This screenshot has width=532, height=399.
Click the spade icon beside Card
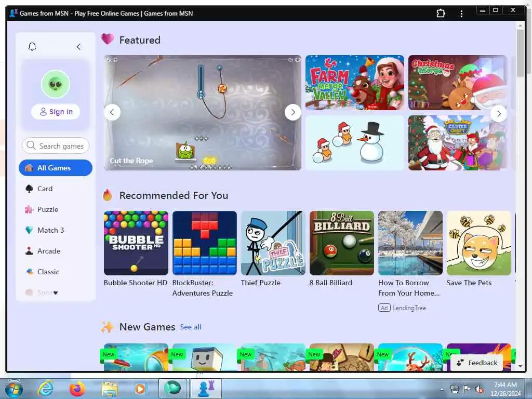pyautogui.click(x=29, y=189)
